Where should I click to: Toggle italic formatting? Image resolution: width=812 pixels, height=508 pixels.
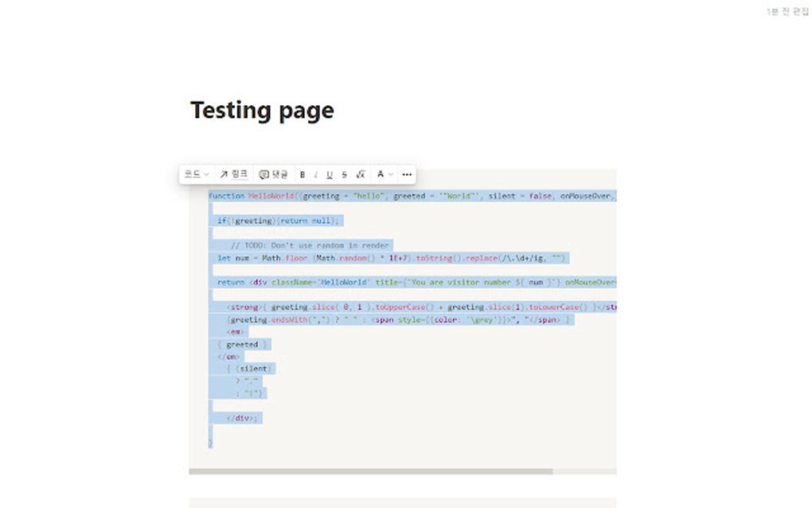click(x=315, y=175)
